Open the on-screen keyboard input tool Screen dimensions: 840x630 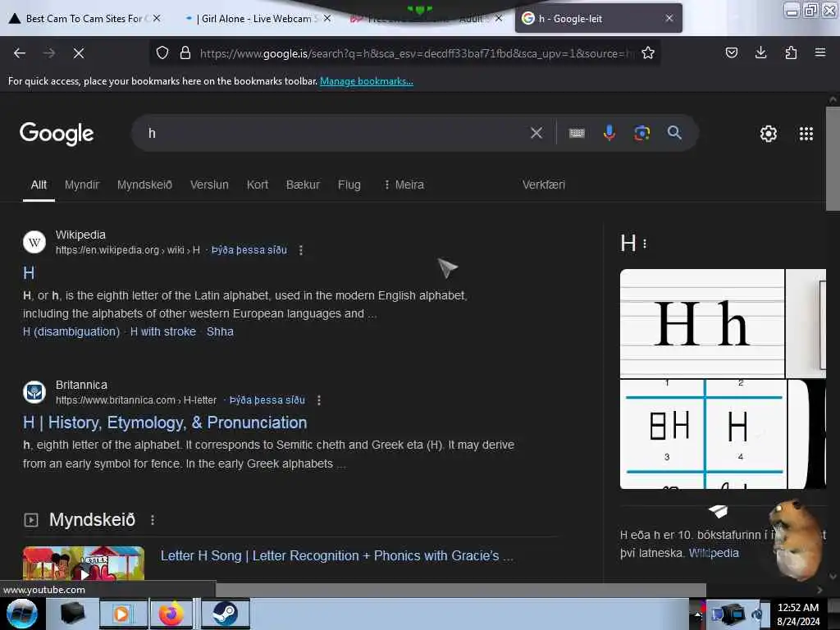click(577, 133)
